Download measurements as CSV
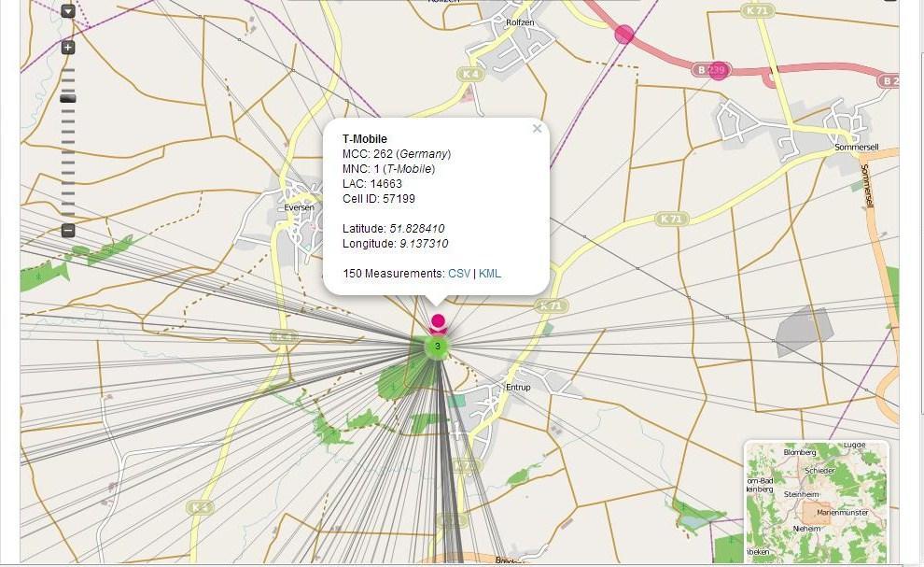This screenshot has width=924, height=567. (x=459, y=273)
